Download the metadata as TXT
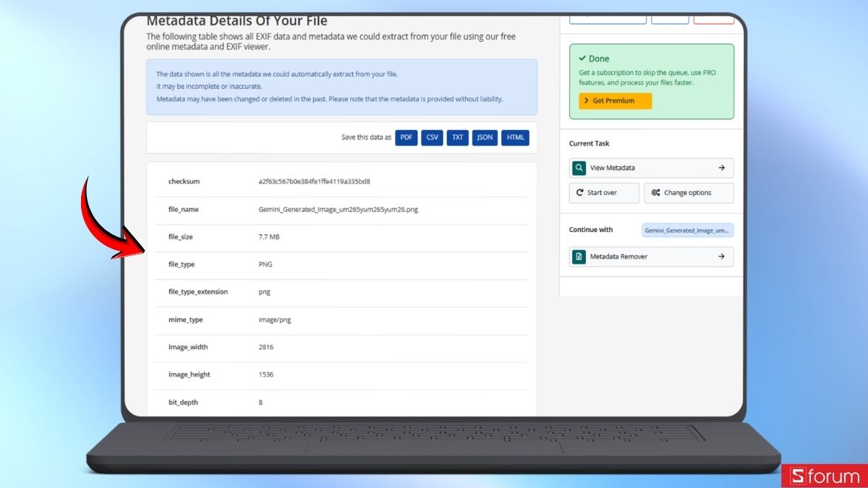 [x=458, y=137]
